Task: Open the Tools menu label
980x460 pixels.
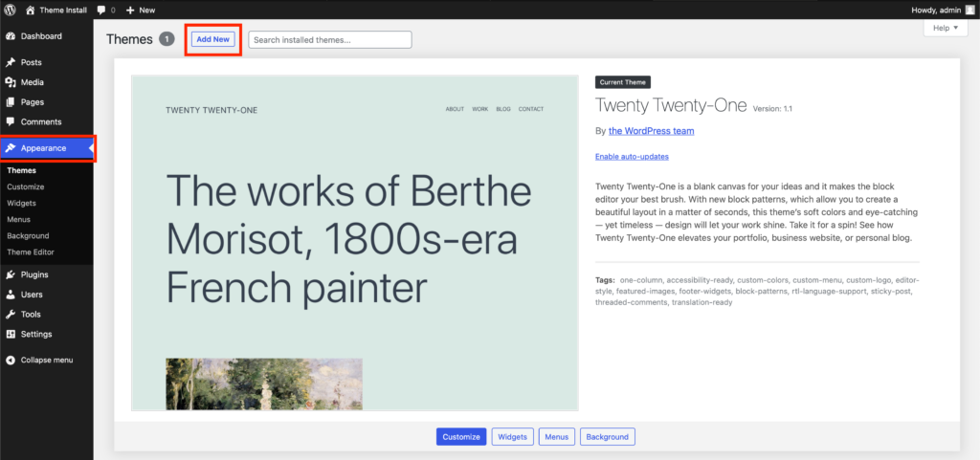Action: point(31,315)
